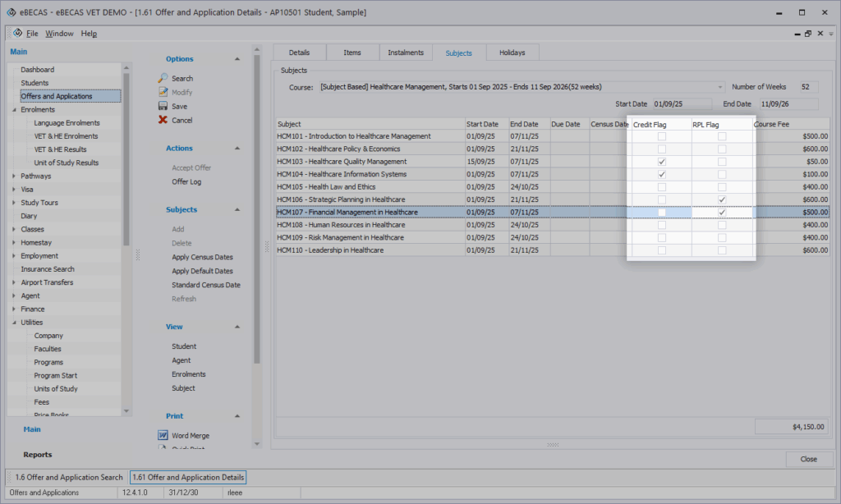Viewport: 841px width, 504px height.
Task: Uncheck Credit Flag for HCM103
Action: pos(662,162)
